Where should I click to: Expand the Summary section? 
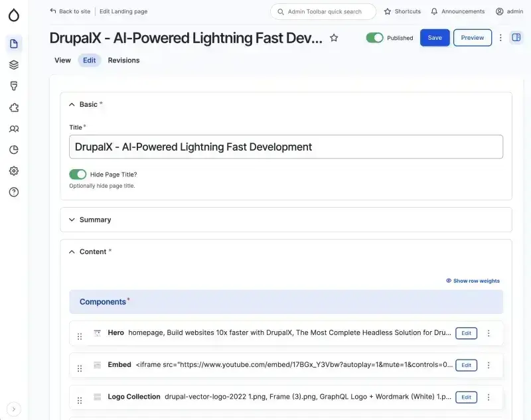[x=95, y=220]
